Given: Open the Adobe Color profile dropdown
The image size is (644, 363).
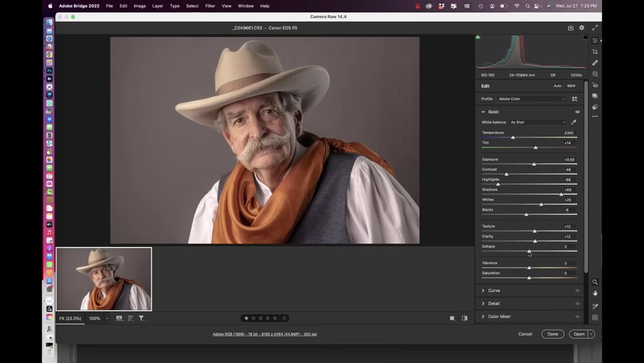Looking at the screenshot, I should tap(531, 99).
